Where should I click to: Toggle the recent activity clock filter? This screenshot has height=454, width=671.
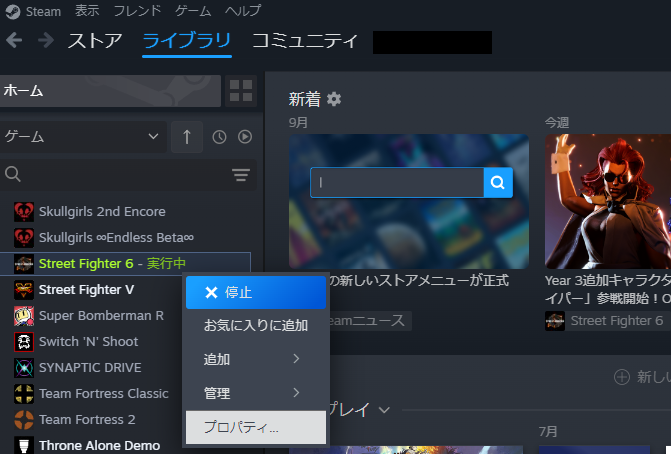220,137
